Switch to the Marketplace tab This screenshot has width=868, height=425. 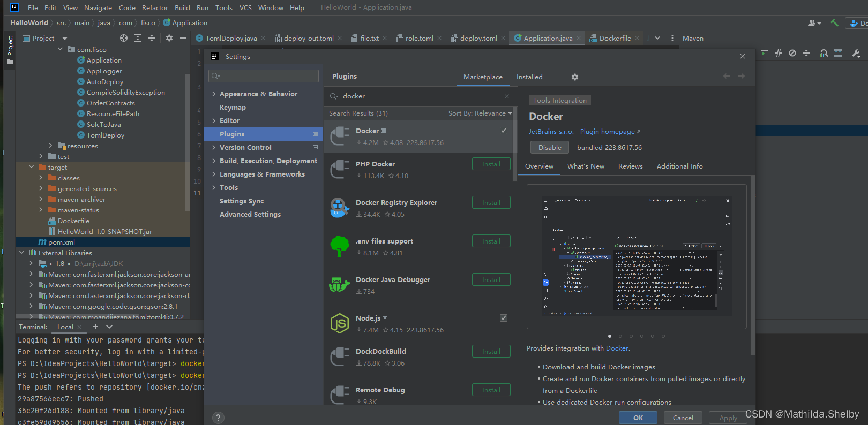[x=483, y=77]
